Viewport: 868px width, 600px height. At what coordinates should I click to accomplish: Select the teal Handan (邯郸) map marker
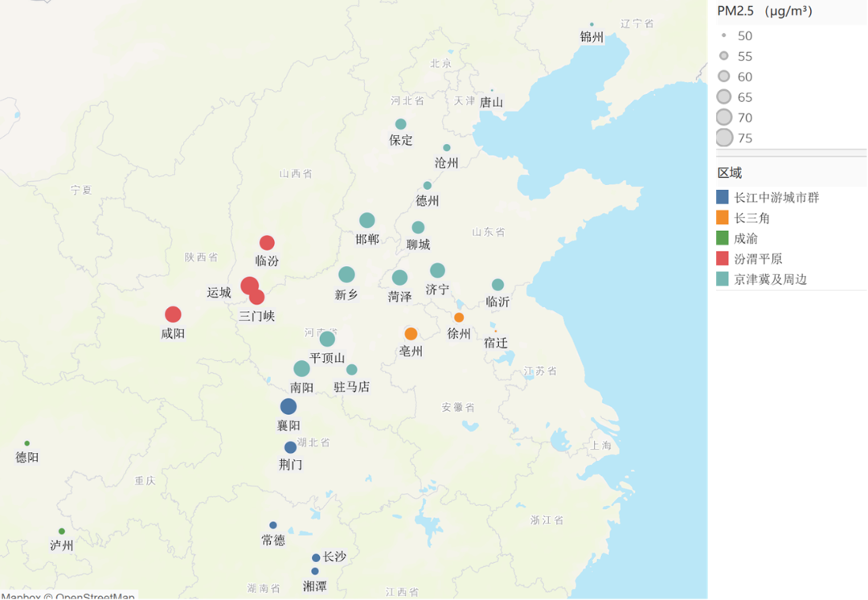pos(367,220)
